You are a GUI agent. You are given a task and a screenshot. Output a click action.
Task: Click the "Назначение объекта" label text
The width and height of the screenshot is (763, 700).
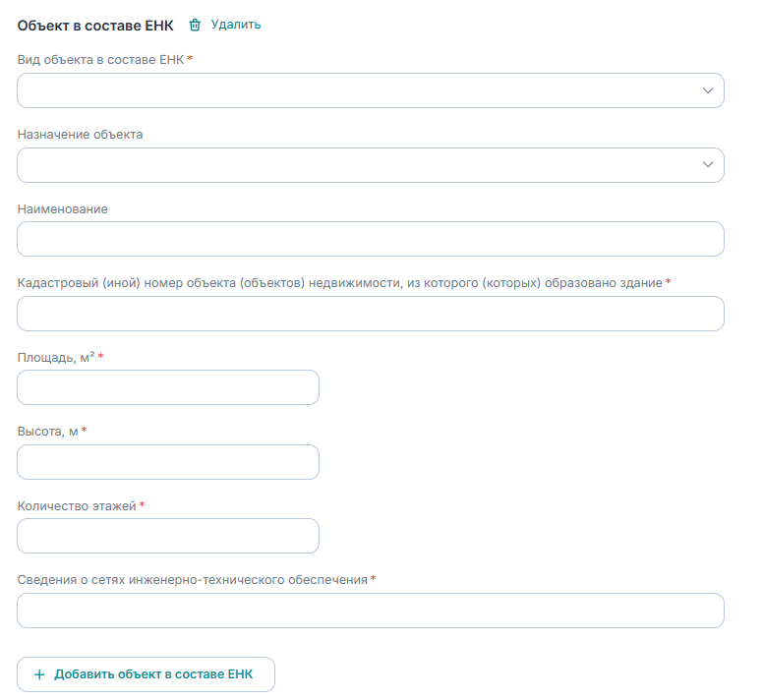point(81,135)
